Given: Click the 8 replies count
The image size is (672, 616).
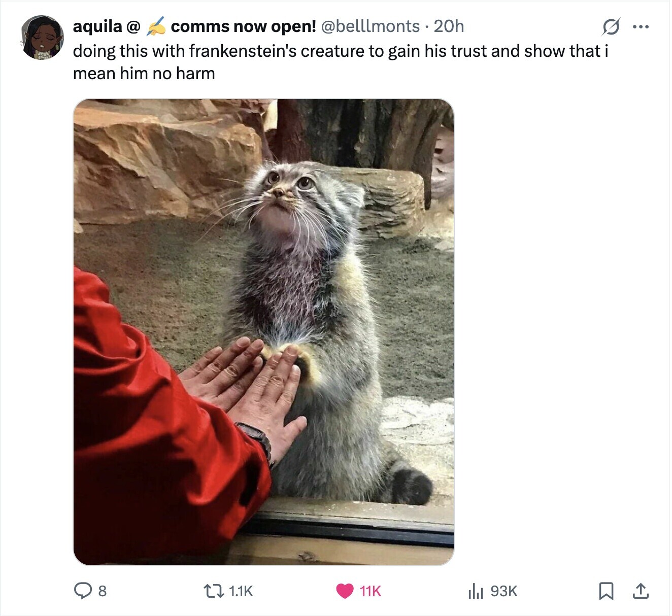Looking at the screenshot, I should pyautogui.click(x=102, y=591).
